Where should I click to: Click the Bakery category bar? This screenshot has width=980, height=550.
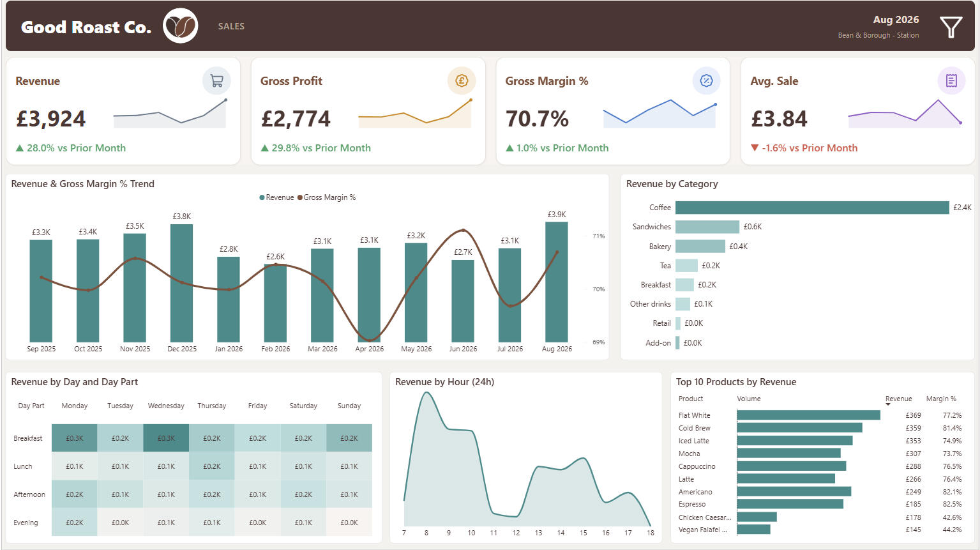700,247
